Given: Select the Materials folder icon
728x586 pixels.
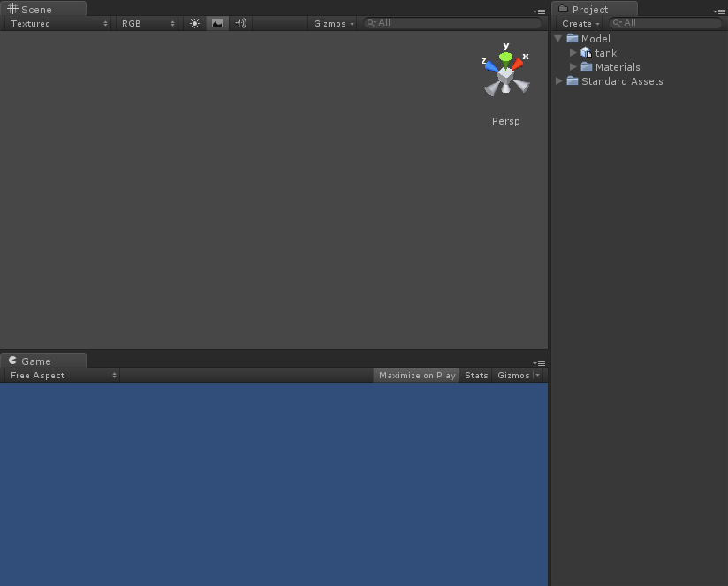Looking at the screenshot, I should (587, 67).
